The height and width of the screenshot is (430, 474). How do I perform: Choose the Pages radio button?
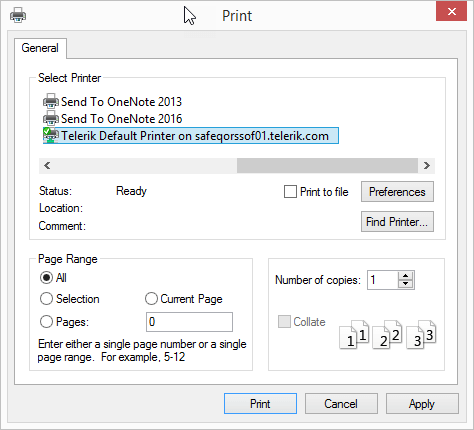(x=46, y=322)
